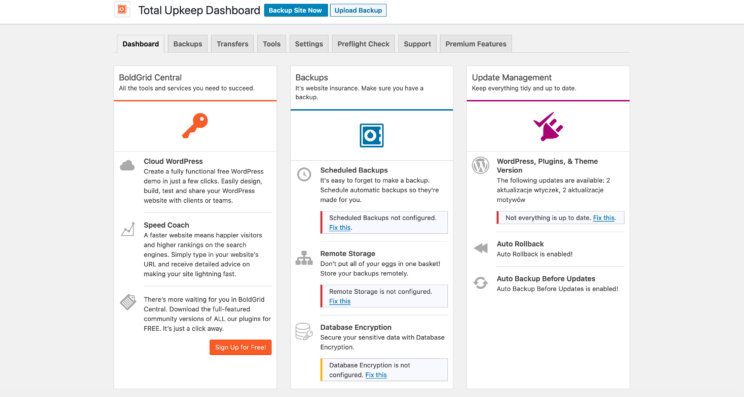Click the Upload Backup button
Screen dimensions: 744x397
358,10
